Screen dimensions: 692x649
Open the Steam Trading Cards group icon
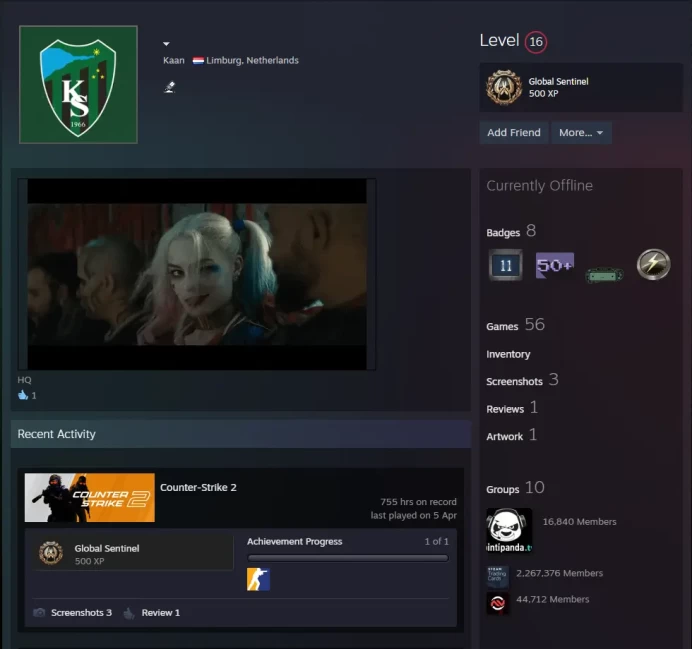(497, 577)
